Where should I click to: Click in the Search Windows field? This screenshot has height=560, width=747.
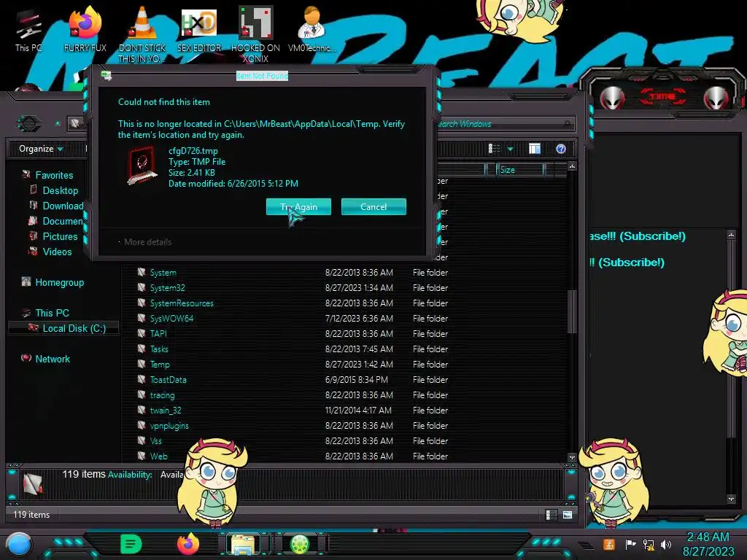pos(505,124)
